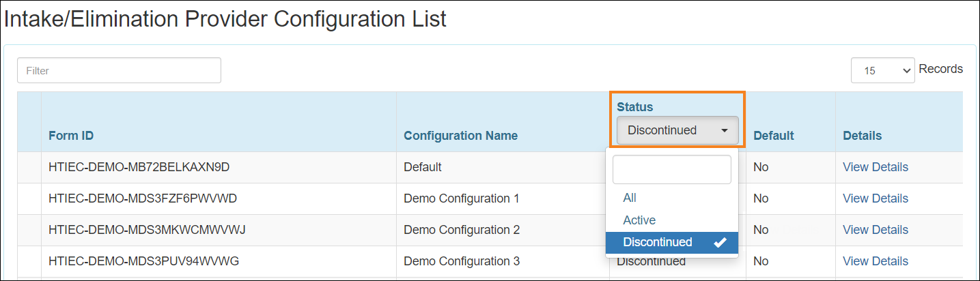The width and height of the screenshot is (980, 281).
Task: Select Discontinued option in the Status list
Action: 672,242
